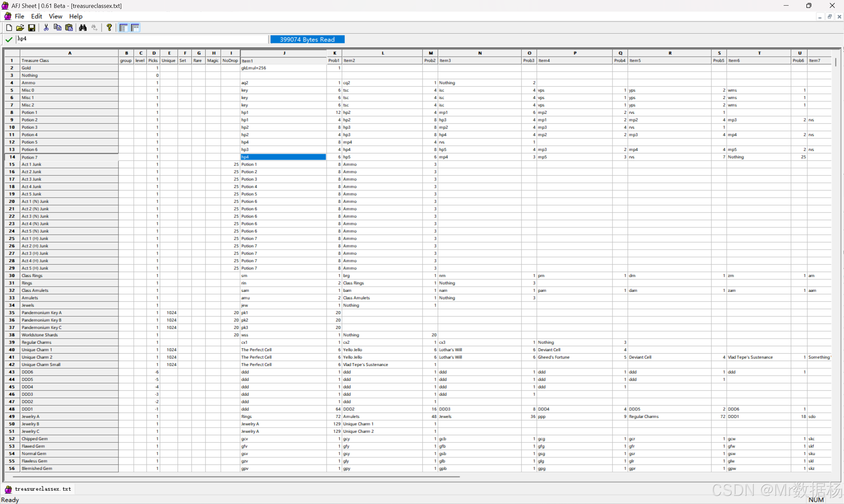Paste using the clipboard icon
The height and width of the screenshot is (504, 844).
pyautogui.click(x=69, y=28)
